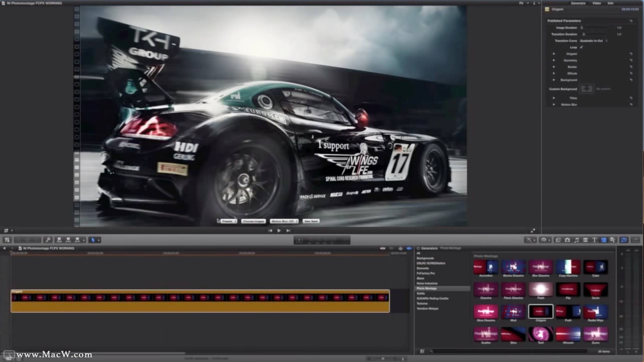
Task: Jump to previous edit in viewer
Action: click(x=270, y=231)
